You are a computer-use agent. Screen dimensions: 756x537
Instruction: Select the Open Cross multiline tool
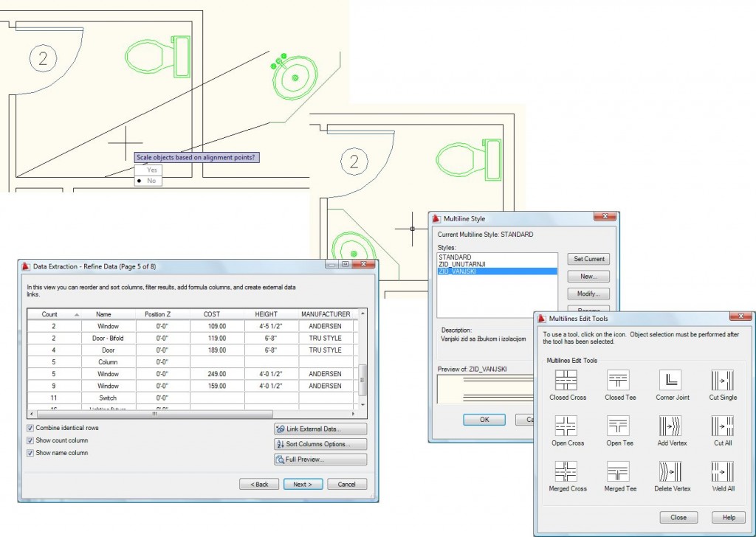566,426
